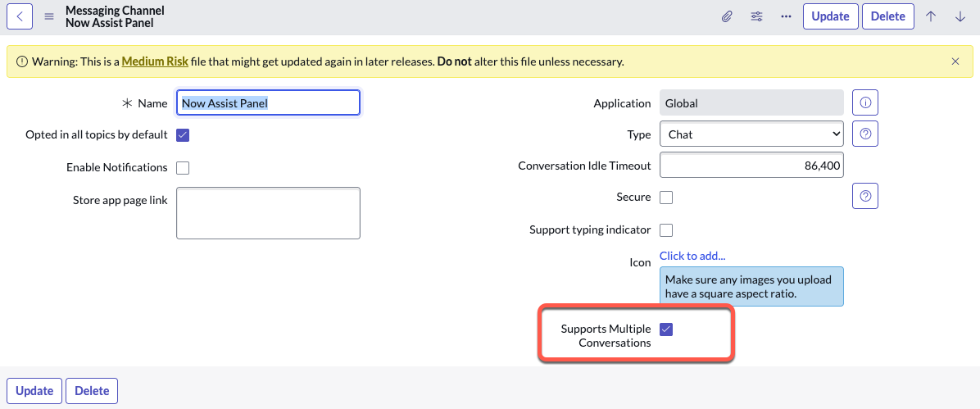
Task: Open the Type dropdown showing Chat
Action: tap(752, 134)
